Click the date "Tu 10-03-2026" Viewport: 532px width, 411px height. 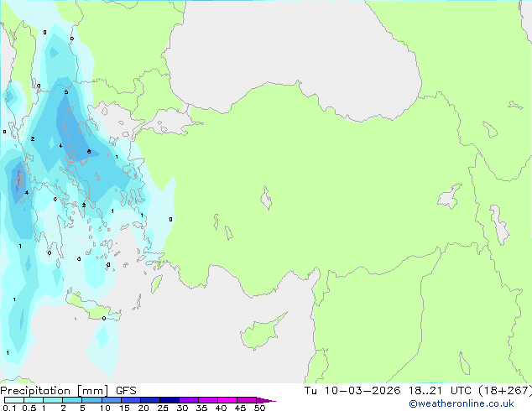pyautogui.click(x=352, y=391)
